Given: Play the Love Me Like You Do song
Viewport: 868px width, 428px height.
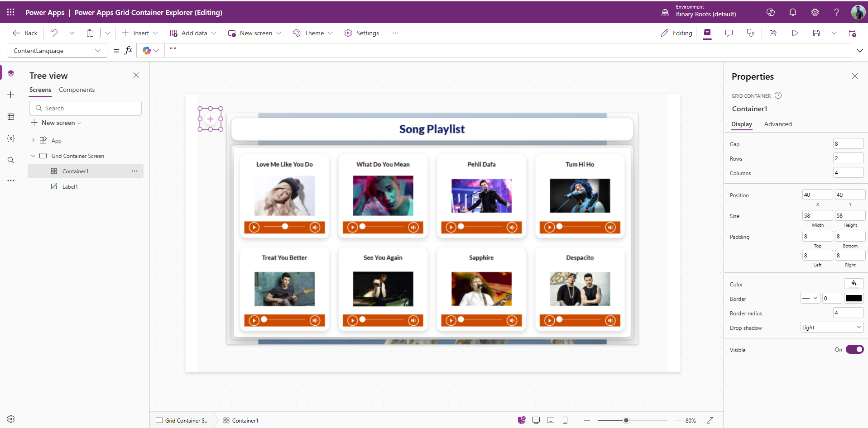Looking at the screenshot, I should (254, 227).
